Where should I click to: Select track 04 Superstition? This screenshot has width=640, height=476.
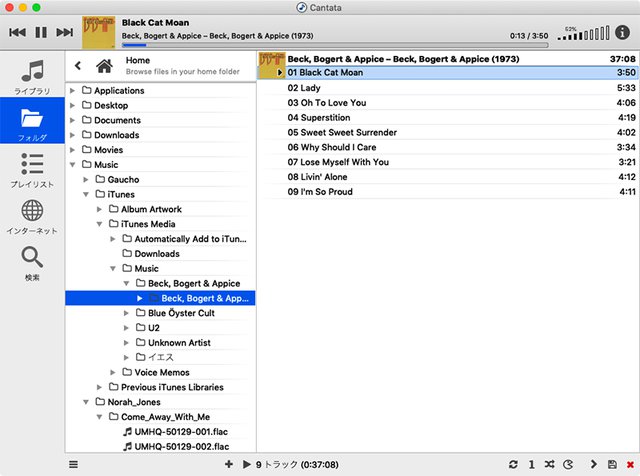[x=448, y=118]
